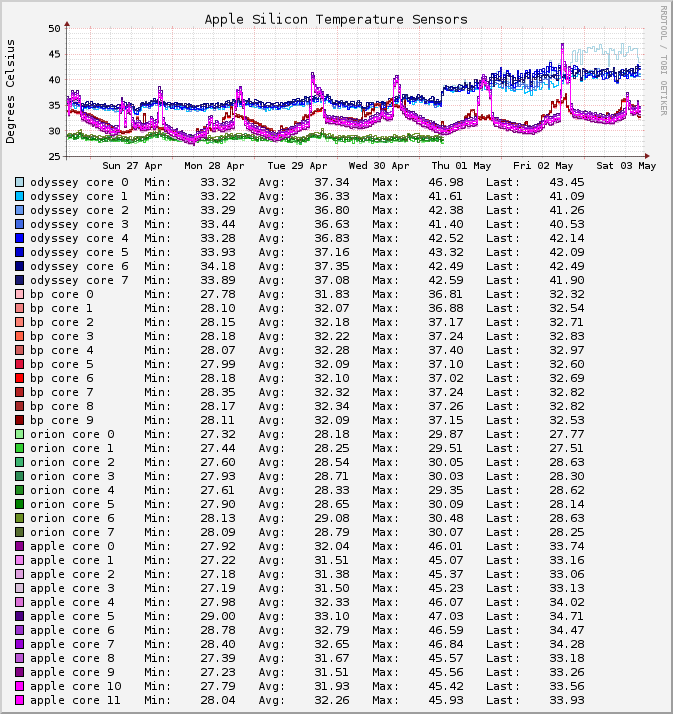This screenshot has width=673, height=714.
Task: Click the apple core 0 label
Action: (72, 546)
